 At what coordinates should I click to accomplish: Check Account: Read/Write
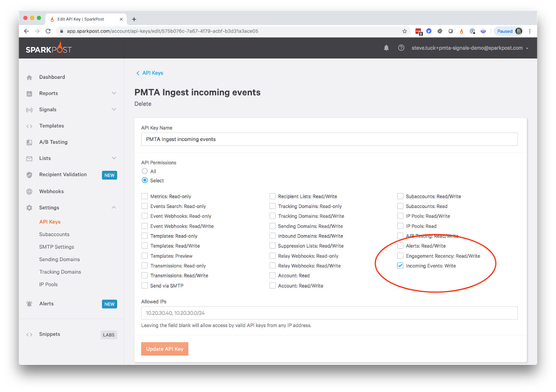272,285
